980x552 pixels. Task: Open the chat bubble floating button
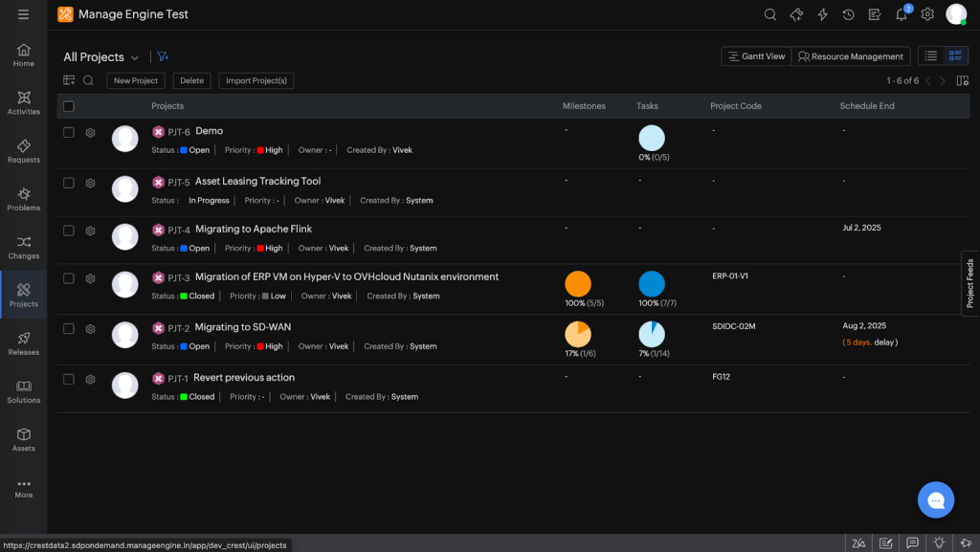coord(936,499)
